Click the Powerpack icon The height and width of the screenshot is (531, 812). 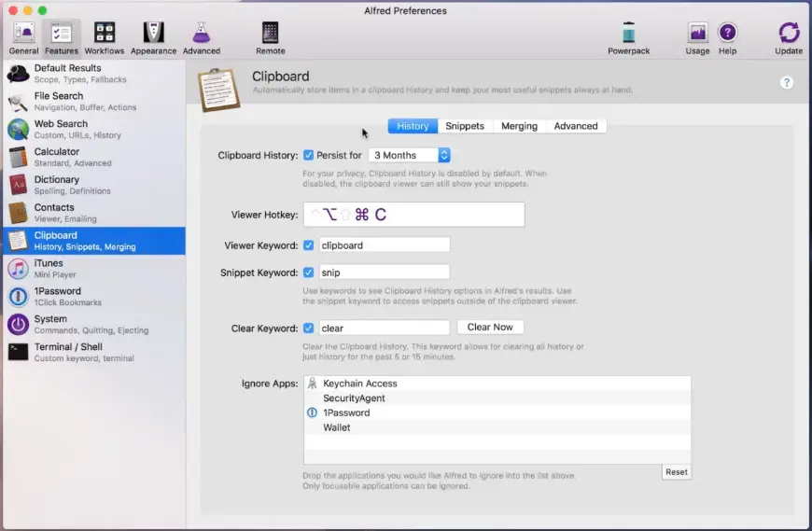(x=628, y=38)
